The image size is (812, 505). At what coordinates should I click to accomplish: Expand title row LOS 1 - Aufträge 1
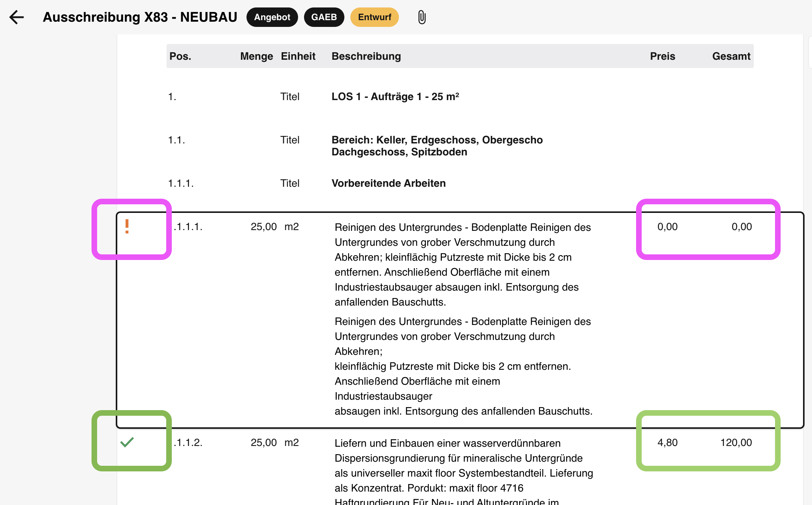[396, 96]
